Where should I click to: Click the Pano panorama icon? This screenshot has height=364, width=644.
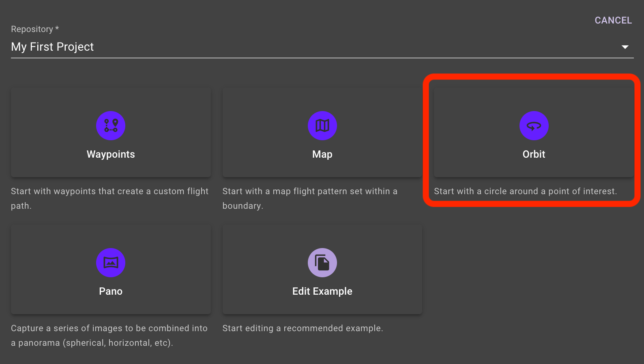coord(111,263)
